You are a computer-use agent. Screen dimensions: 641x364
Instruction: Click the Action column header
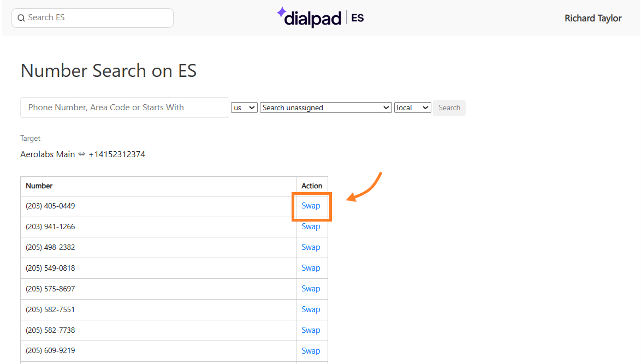312,186
